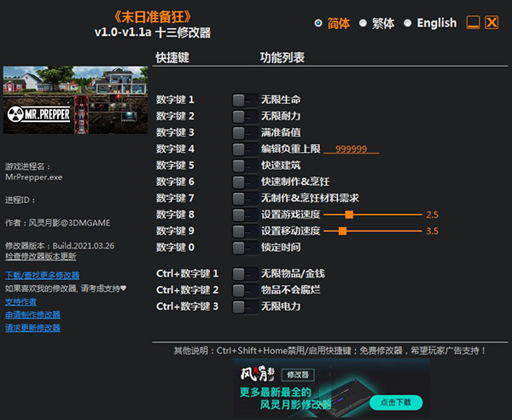
Task: Click the 快捷键 column header
Action: (x=172, y=57)
